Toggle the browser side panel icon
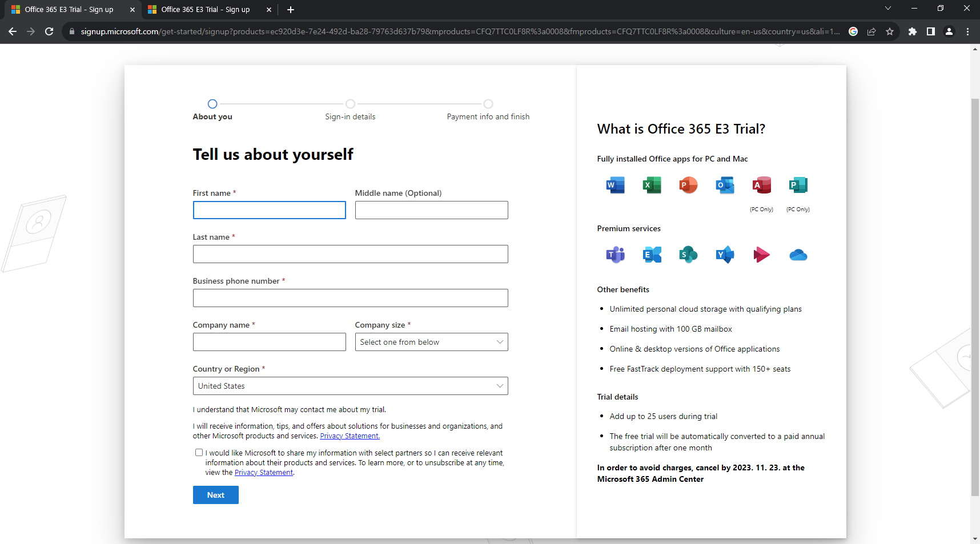This screenshot has height=544, width=980. click(x=931, y=31)
